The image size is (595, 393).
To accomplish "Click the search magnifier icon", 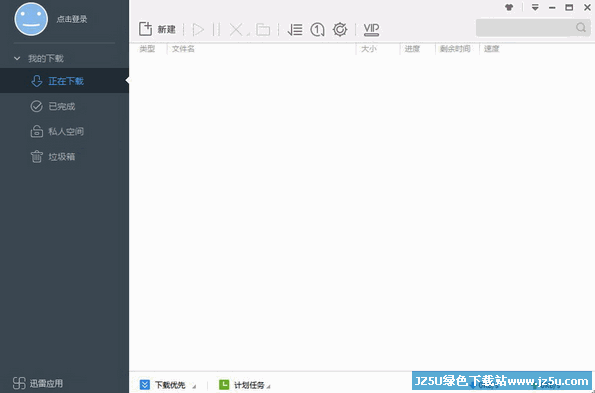I will pyautogui.click(x=581, y=28).
